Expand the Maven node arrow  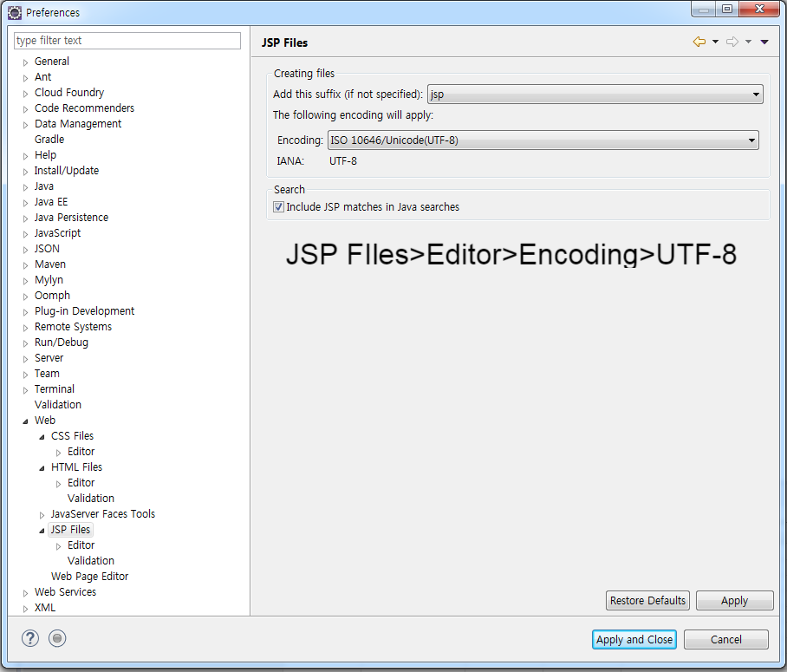tap(25, 265)
